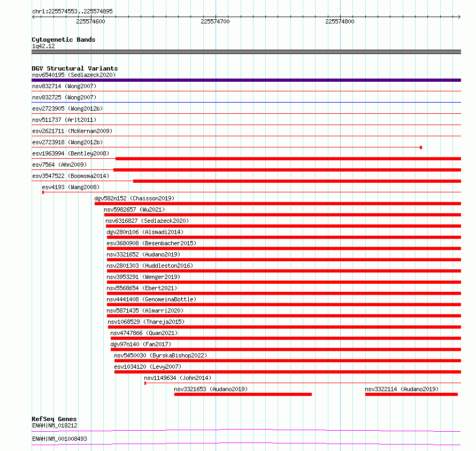
Task: Open variant nsv1068529 (Thareja2015)
Action: click(145, 322)
